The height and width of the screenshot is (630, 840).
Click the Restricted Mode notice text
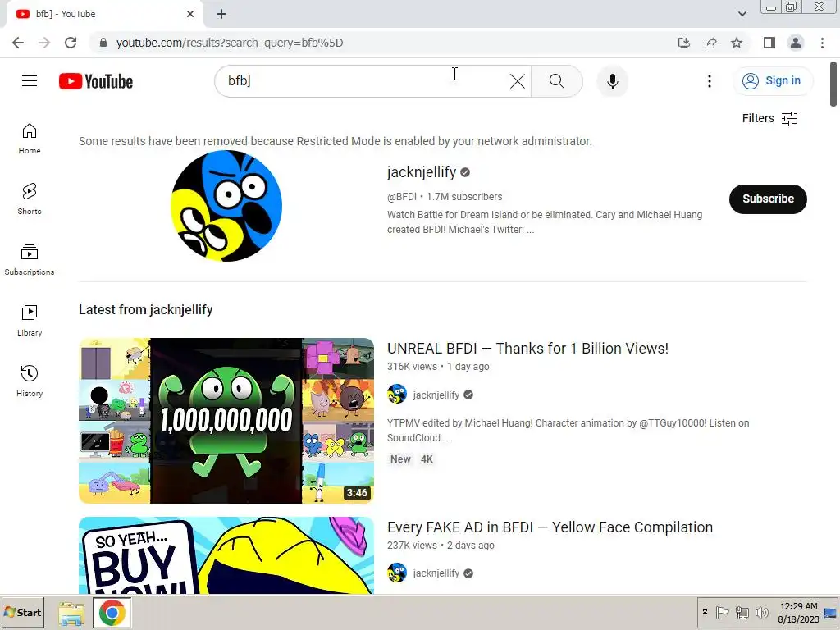[336, 141]
